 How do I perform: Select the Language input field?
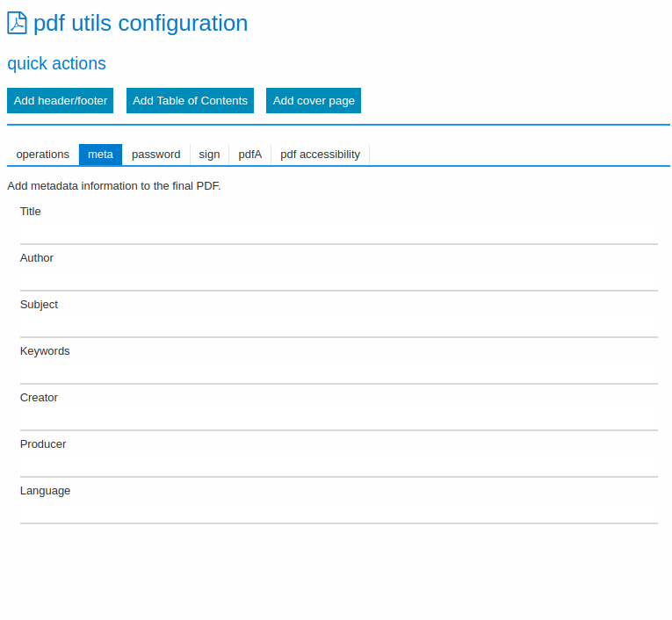point(338,511)
